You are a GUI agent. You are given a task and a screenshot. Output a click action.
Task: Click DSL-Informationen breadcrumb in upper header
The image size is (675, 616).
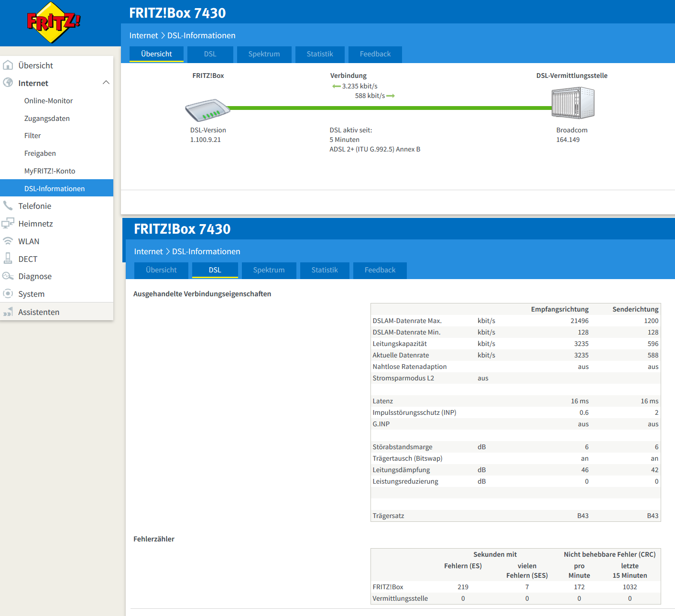[201, 35]
